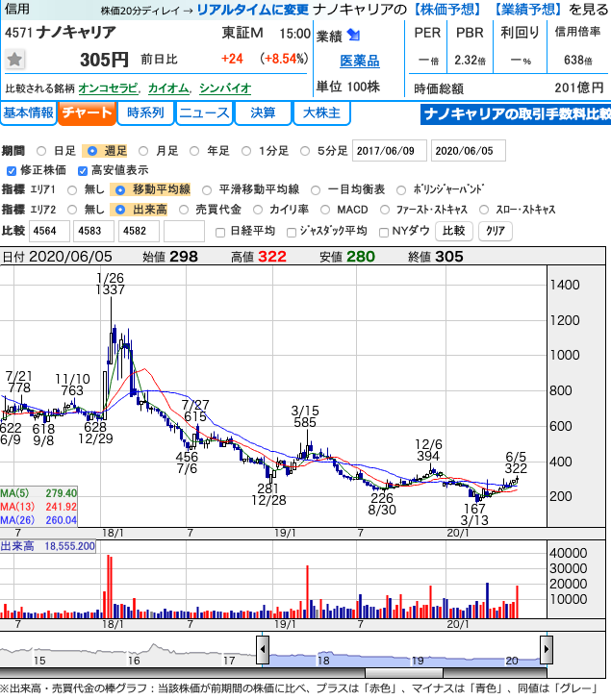The width and height of the screenshot is (611, 700).
Task: Click the 3/13 167 low price label
Action: click(474, 514)
